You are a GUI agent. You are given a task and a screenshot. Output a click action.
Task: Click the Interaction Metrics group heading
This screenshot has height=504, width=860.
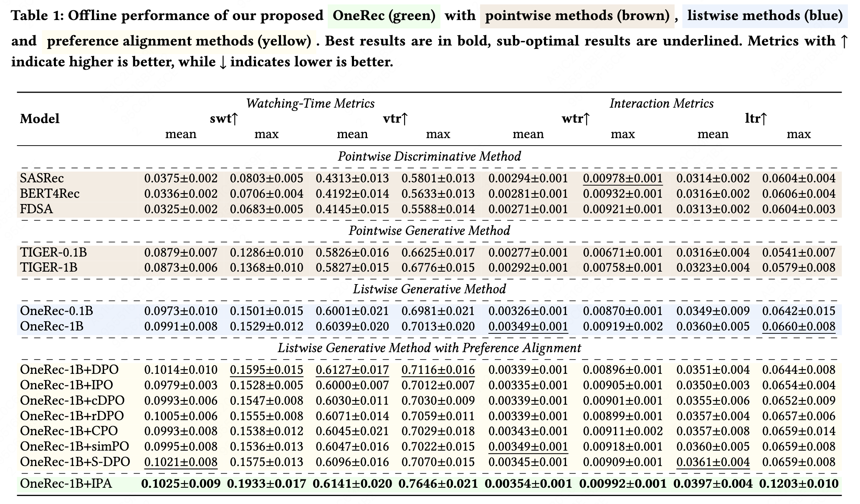click(x=661, y=103)
